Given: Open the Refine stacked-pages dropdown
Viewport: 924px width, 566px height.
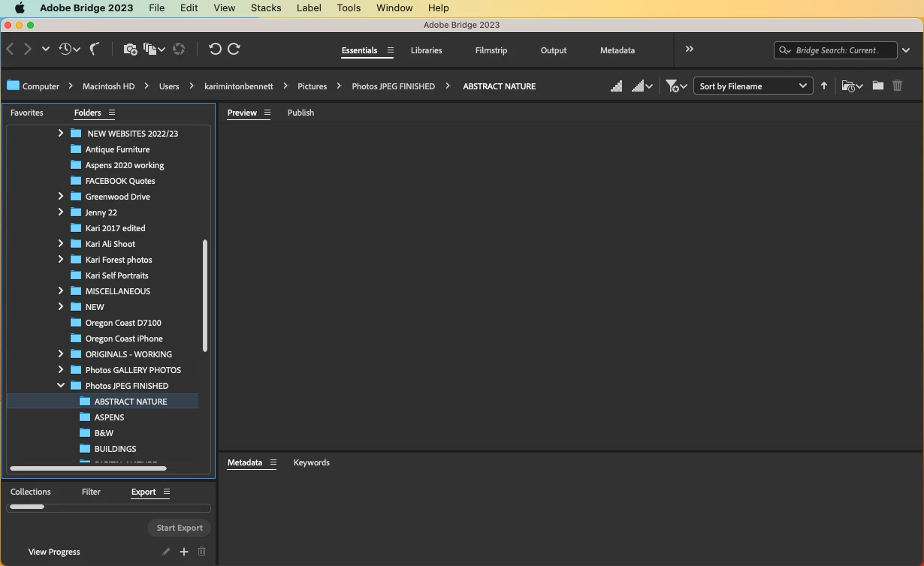Looking at the screenshot, I should coord(154,49).
